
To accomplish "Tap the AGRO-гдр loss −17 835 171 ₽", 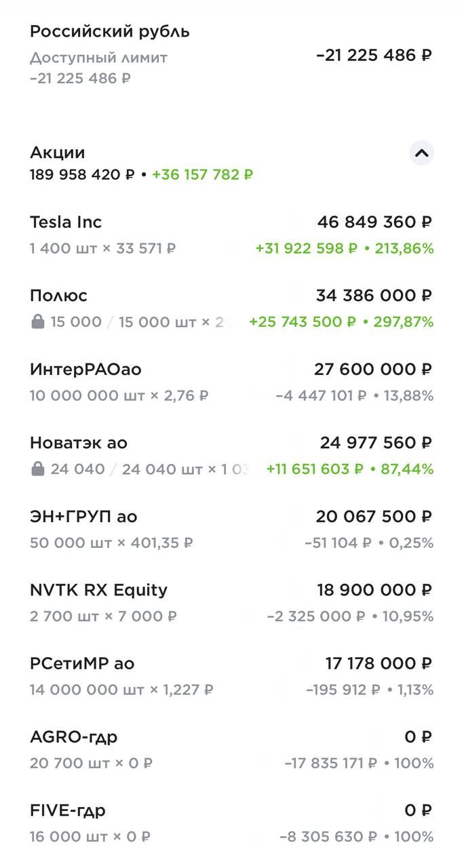I will pos(330,764).
